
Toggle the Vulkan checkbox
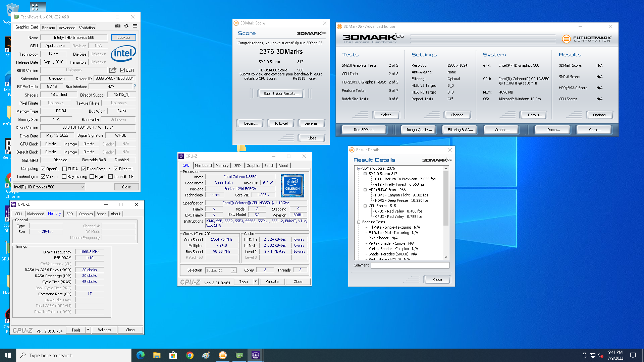[43, 177]
